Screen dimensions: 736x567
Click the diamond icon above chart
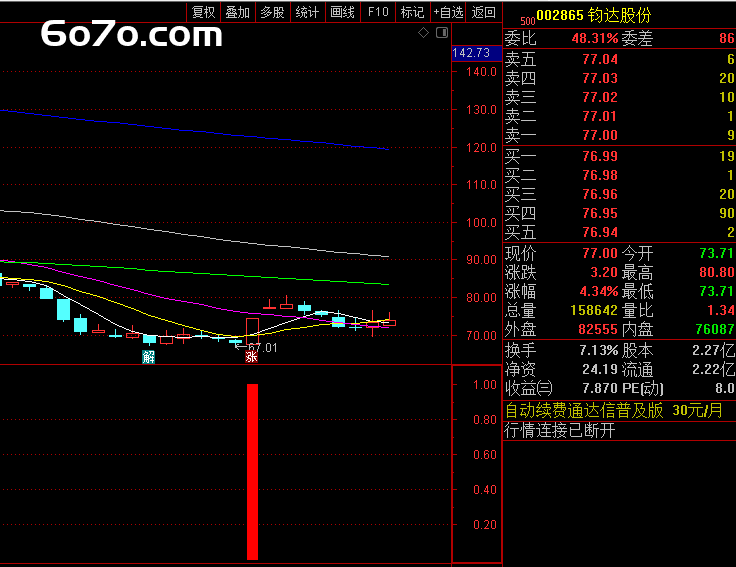coord(423,33)
